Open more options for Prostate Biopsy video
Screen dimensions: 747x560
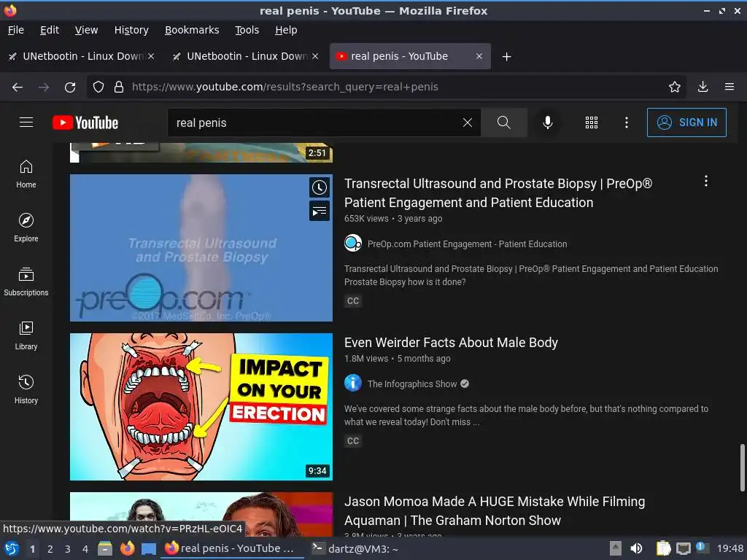pyautogui.click(x=705, y=181)
